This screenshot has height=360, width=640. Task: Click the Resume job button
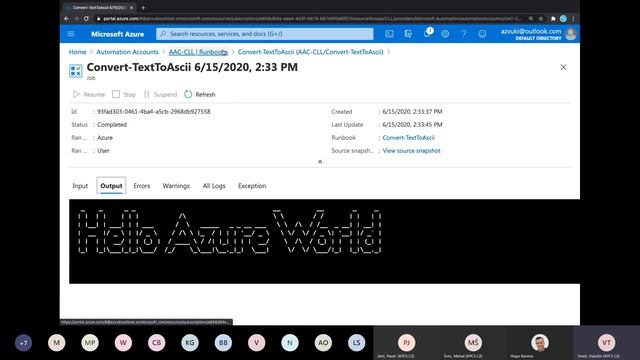(x=89, y=94)
